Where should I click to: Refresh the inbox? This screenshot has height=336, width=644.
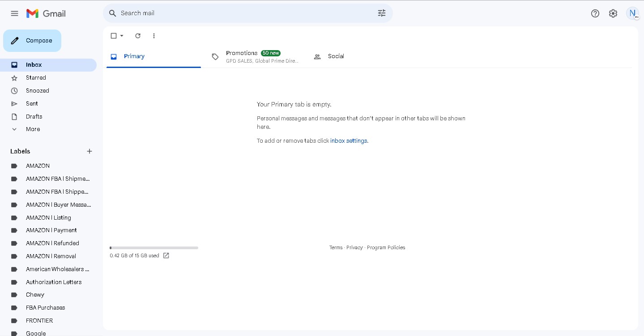(138, 36)
